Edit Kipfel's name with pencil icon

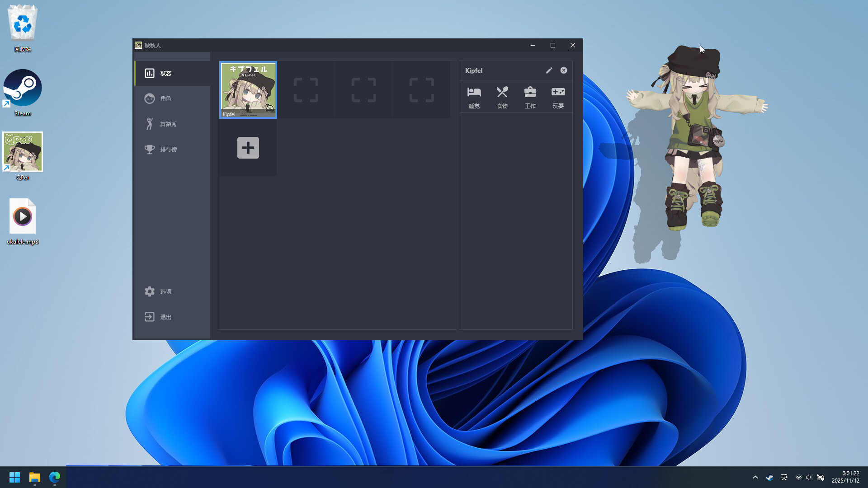pos(549,70)
